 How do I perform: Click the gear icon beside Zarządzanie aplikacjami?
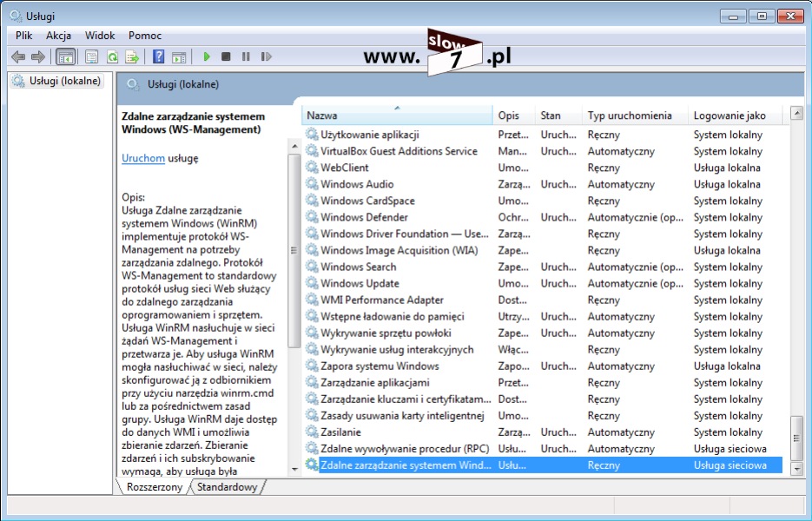pos(311,382)
